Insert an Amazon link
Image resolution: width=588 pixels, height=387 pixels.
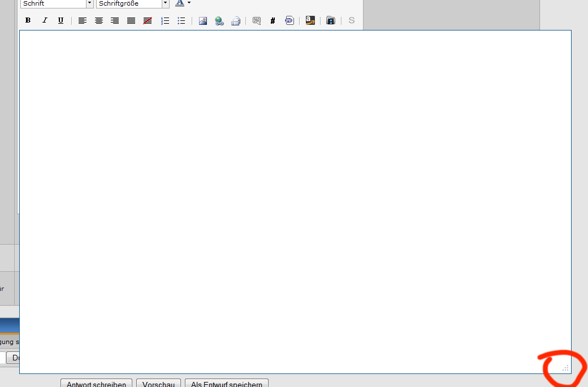tap(310, 20)
